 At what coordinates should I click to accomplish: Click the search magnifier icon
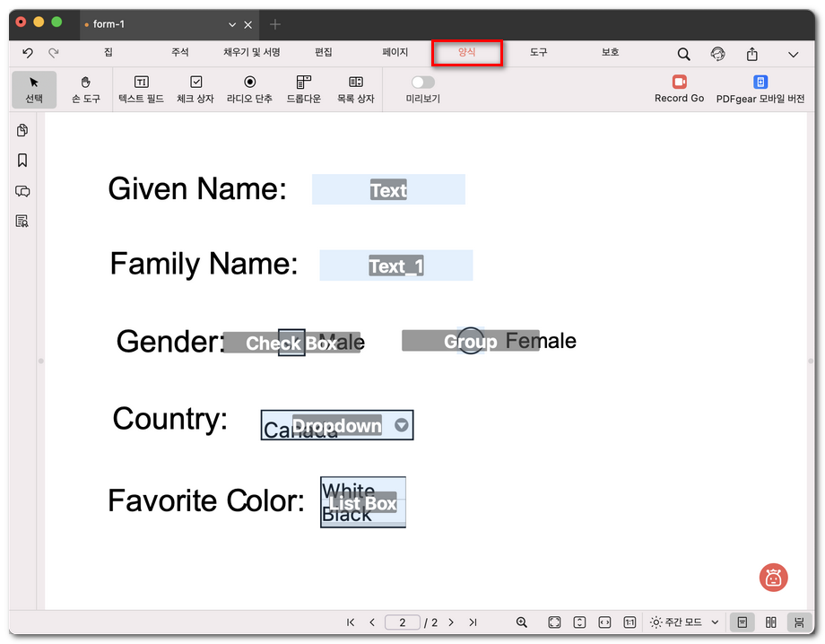coord(683,54)
